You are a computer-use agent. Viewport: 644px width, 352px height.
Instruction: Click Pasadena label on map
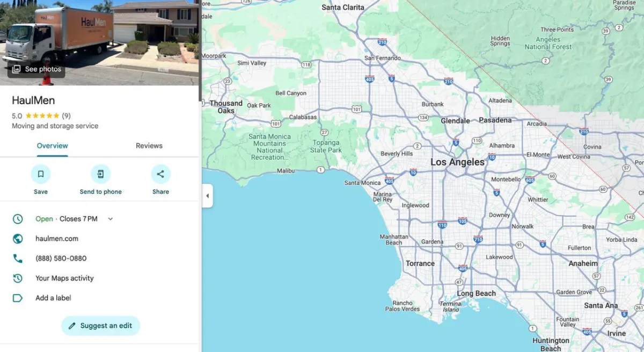(495, 120)
